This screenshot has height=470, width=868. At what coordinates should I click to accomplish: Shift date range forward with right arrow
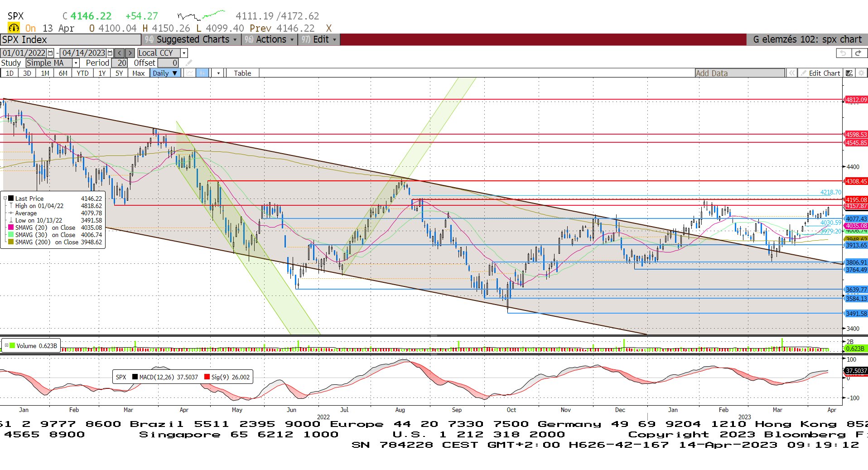tap(130, 53)
